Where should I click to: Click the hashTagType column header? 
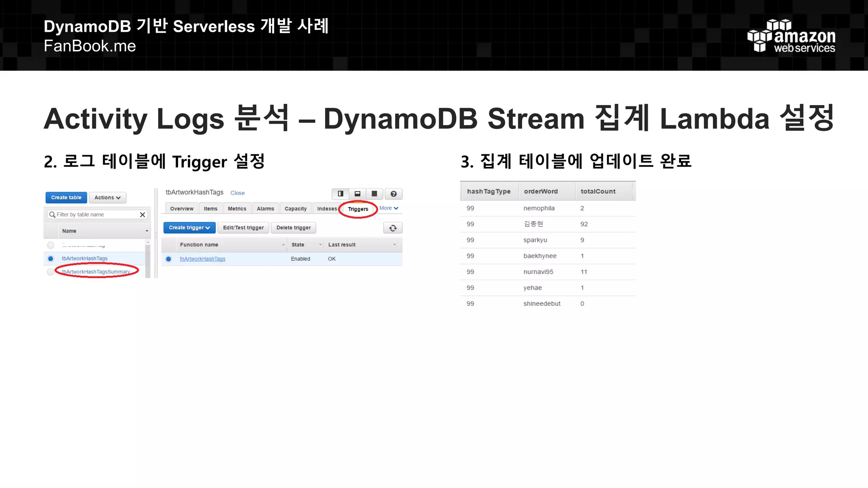point(489,191)
